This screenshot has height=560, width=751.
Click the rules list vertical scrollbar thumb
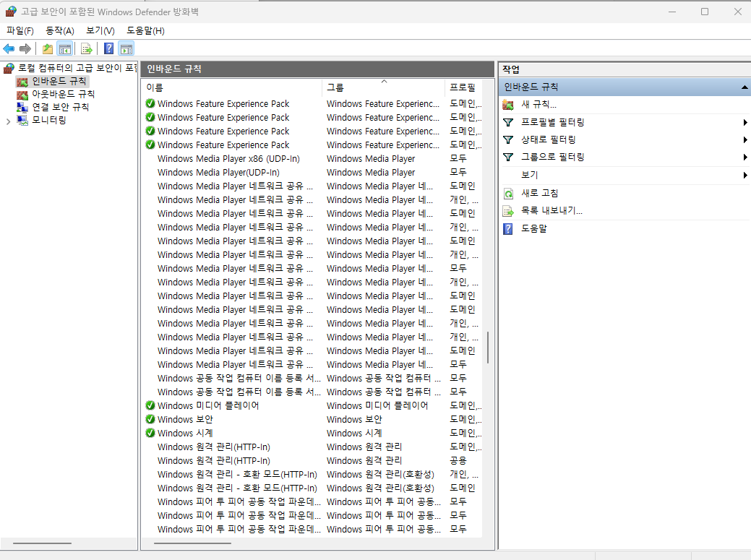click(x=488, y=348)
